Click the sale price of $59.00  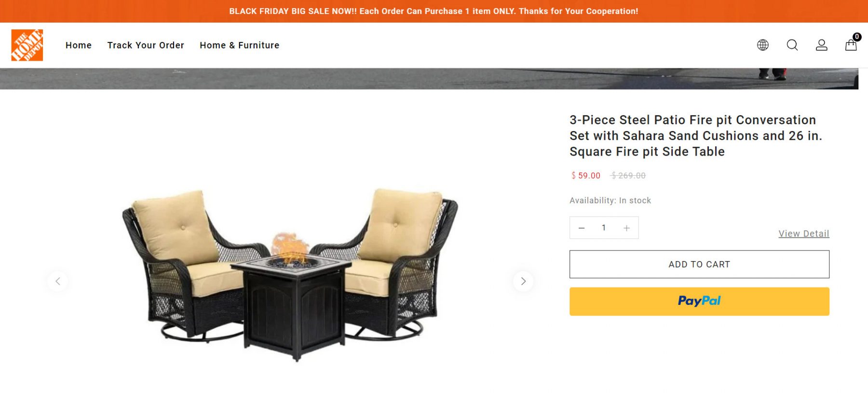pos(584,176)
